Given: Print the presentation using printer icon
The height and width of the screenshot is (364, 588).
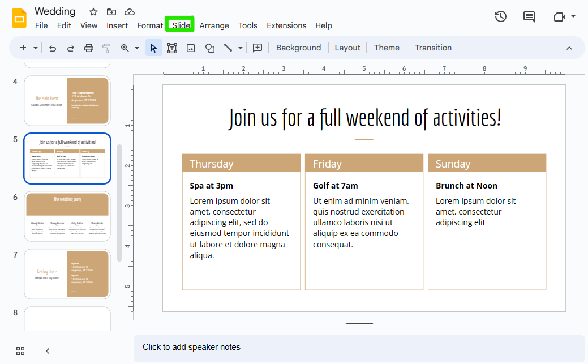Looking at the screenshot, I should click(89, 48).
